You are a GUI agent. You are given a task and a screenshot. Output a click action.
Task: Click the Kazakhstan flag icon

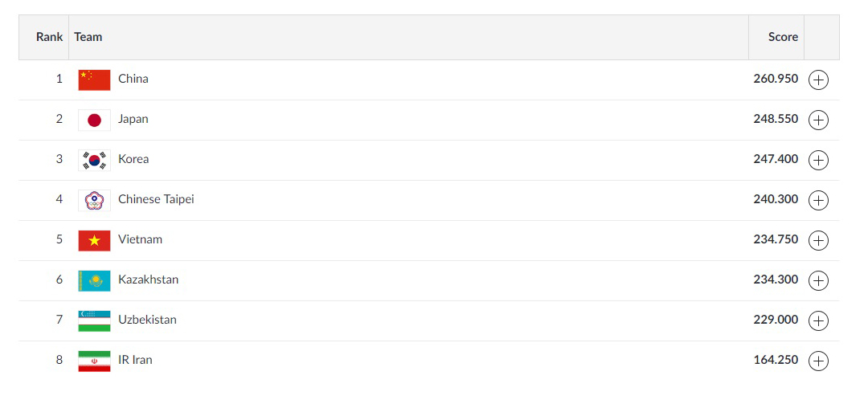tap(94, 280)
